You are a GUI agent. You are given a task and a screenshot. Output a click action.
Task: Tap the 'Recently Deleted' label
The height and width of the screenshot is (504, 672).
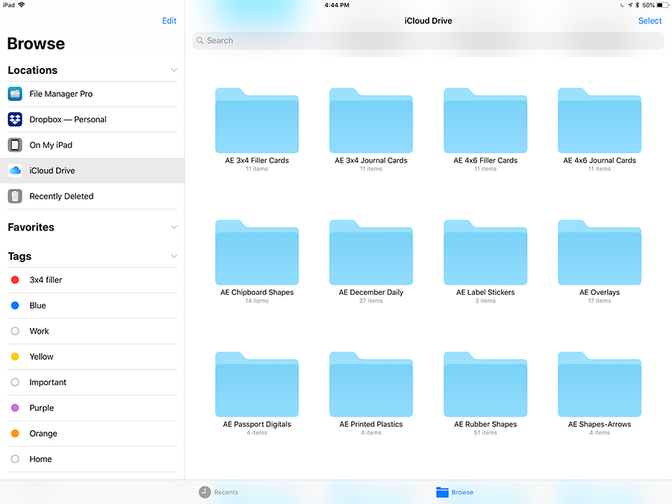(61, 196)
